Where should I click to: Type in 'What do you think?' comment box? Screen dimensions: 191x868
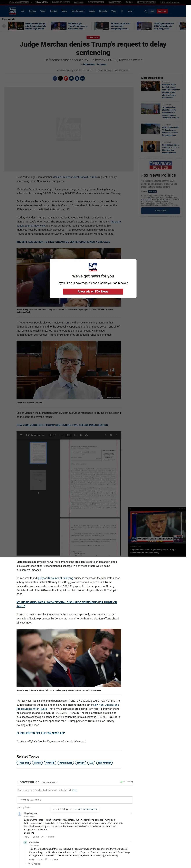click(75, 800)
